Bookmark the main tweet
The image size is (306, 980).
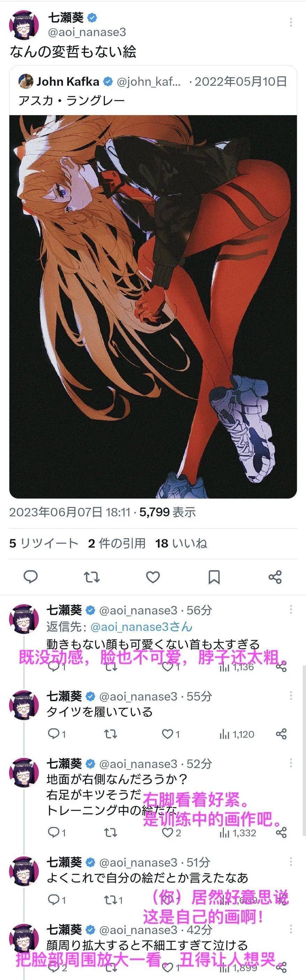point(214,577)
